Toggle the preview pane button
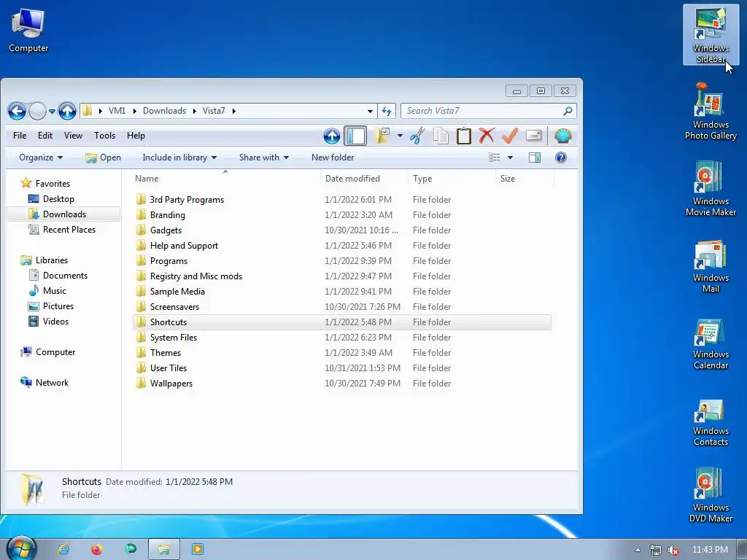This screenshot has width=747, height=560. tap(535, 157)
